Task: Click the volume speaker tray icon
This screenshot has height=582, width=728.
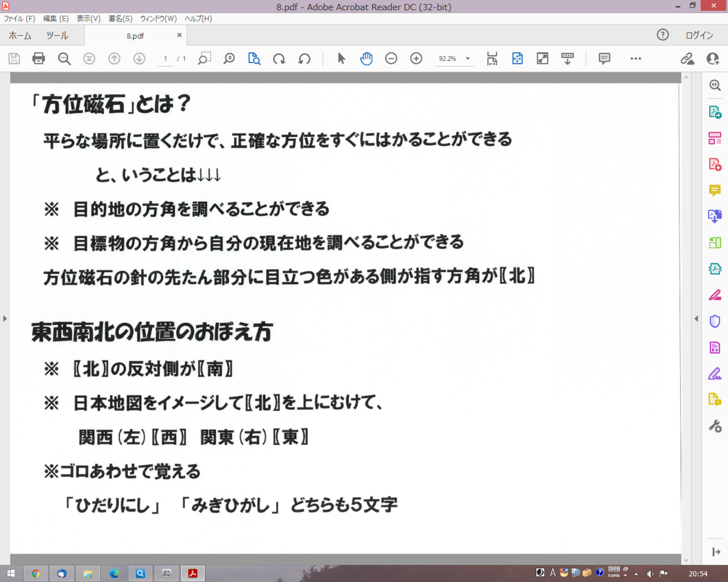Action: click(650, 573)
